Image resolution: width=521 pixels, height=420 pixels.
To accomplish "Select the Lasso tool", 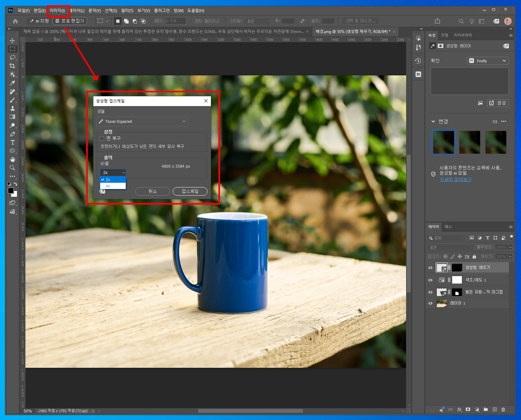I will tap(12, 57).
